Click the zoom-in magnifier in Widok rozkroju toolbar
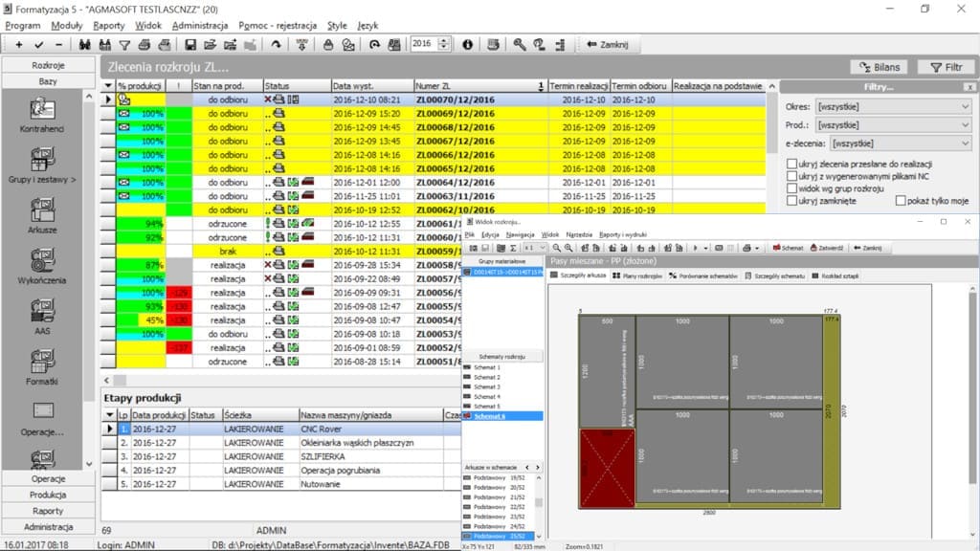This screenshot has height=551, width=980. pos(558,248)
